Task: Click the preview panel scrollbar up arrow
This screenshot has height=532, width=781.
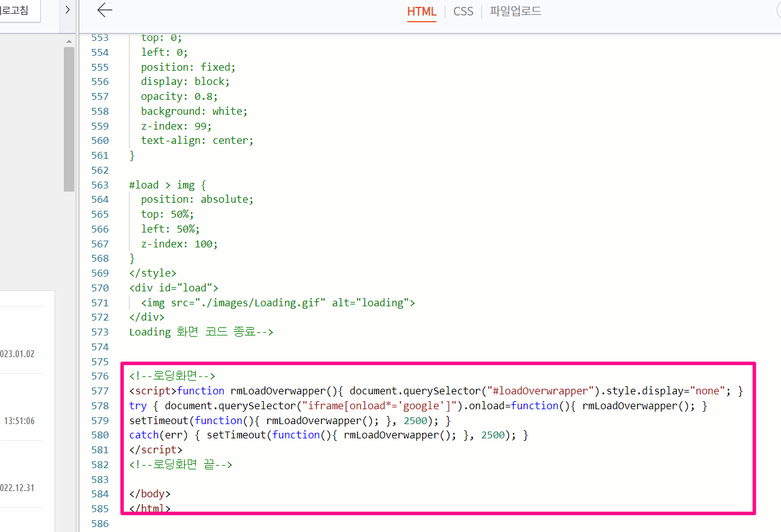Action: pos(69,42)
